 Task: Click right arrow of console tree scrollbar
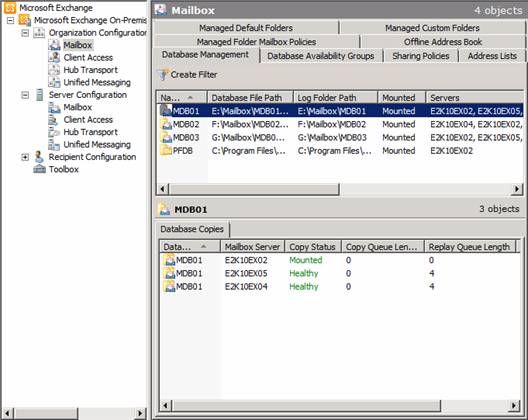point(140,413)
